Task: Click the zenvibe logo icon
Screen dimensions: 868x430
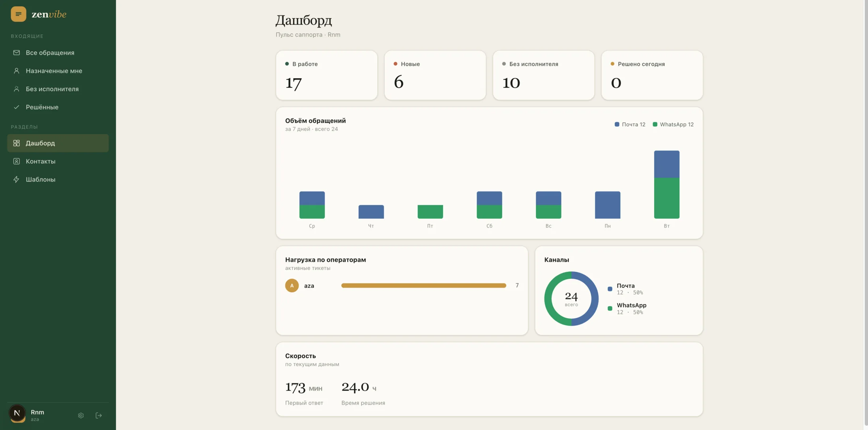Action: tap(18, 14)
